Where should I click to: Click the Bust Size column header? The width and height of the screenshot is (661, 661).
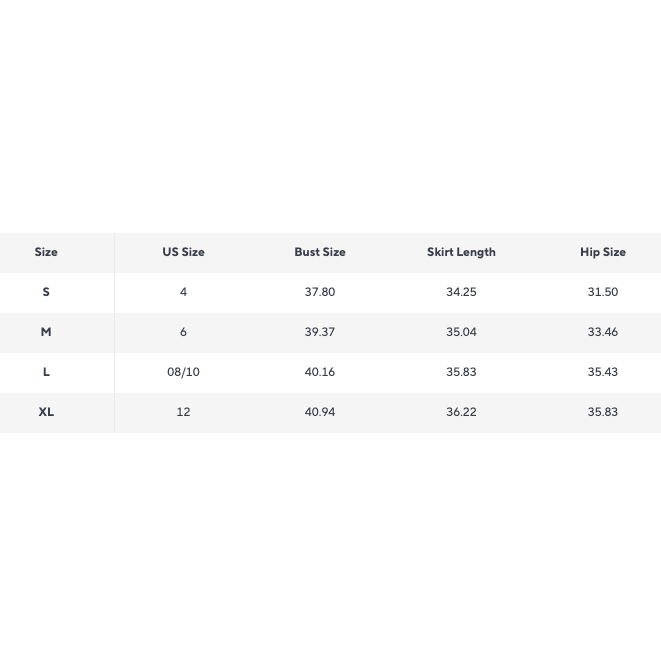(x=320, y=252)
